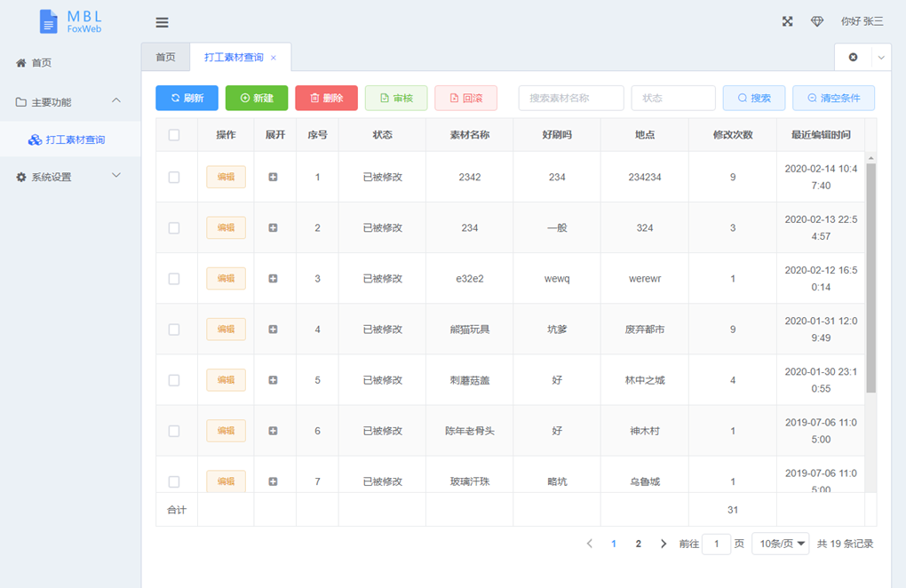Check the checkbox for row 7
This screenshot has height=588, width=906.
tap(174, 481)
